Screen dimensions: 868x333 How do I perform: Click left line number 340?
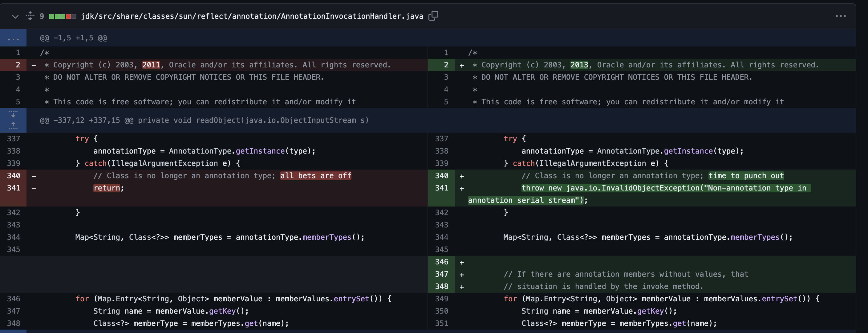pos(14,175)
